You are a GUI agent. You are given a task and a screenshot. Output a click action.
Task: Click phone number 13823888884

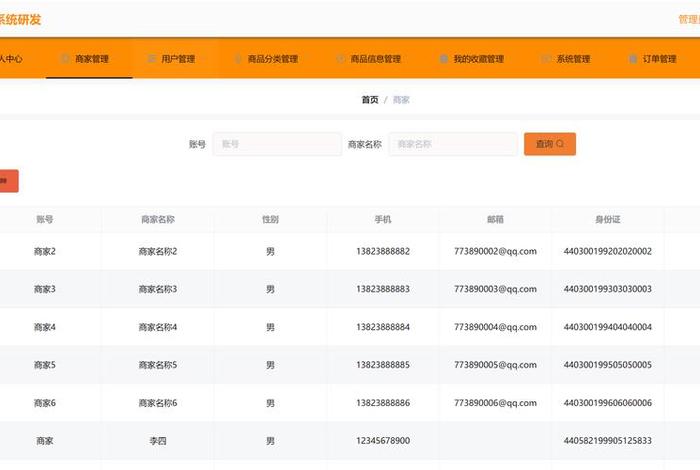[383, 327]
